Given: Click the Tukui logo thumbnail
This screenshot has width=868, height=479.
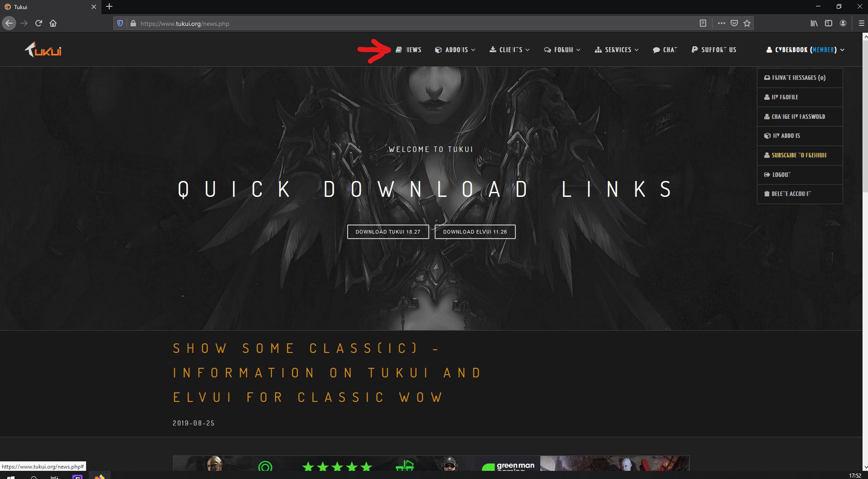Looking at the screenshot, I should (43, 49).
